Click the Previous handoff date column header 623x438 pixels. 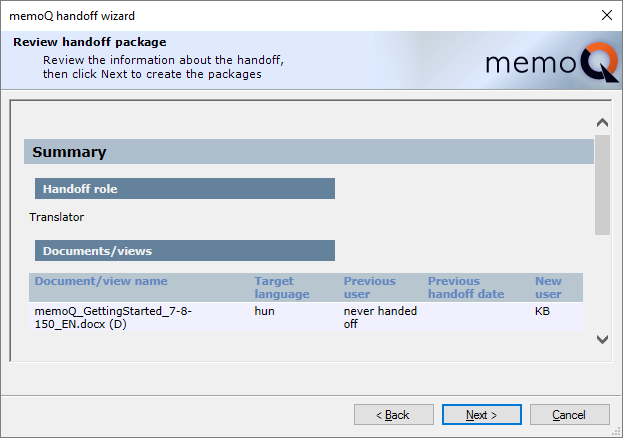[x=468, y=287]
